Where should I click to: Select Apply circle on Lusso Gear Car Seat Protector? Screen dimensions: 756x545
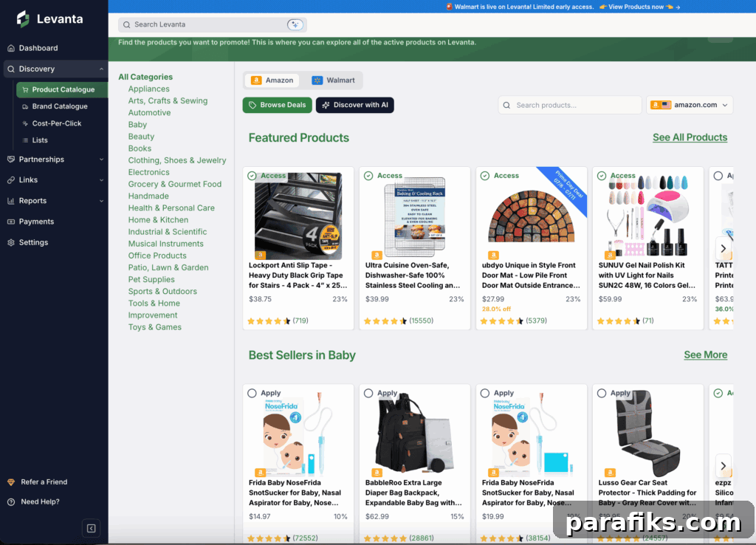pyautogui.click(x=602, y=393)
